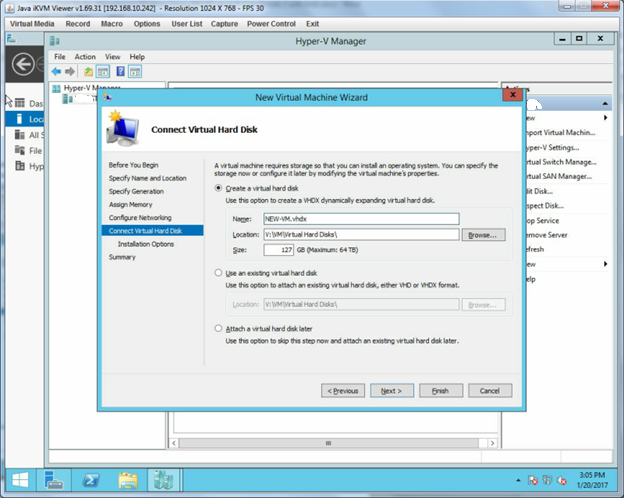
Task: Click the Hyper-V Manager tree root icon
Action: [x=57, y=88]
